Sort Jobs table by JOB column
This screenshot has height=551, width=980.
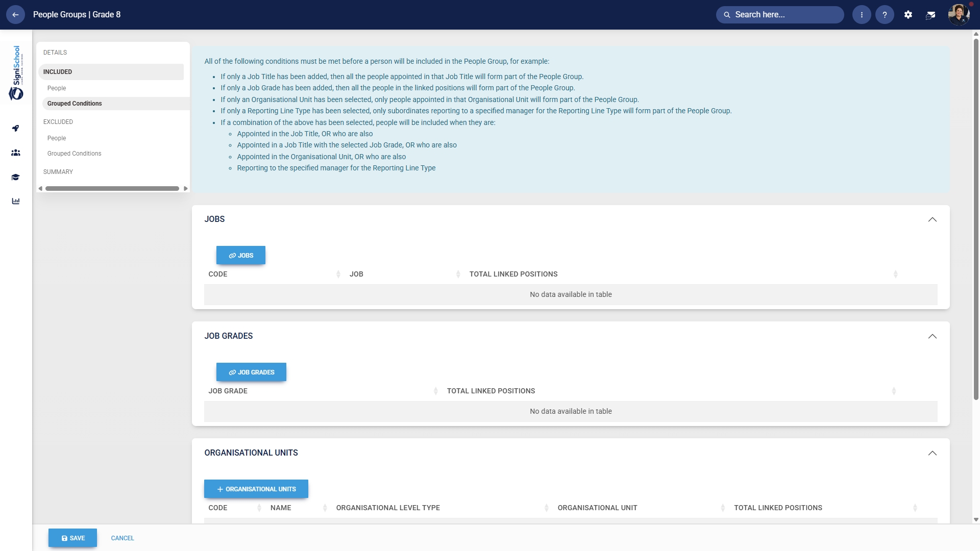(x=405, y=274)
